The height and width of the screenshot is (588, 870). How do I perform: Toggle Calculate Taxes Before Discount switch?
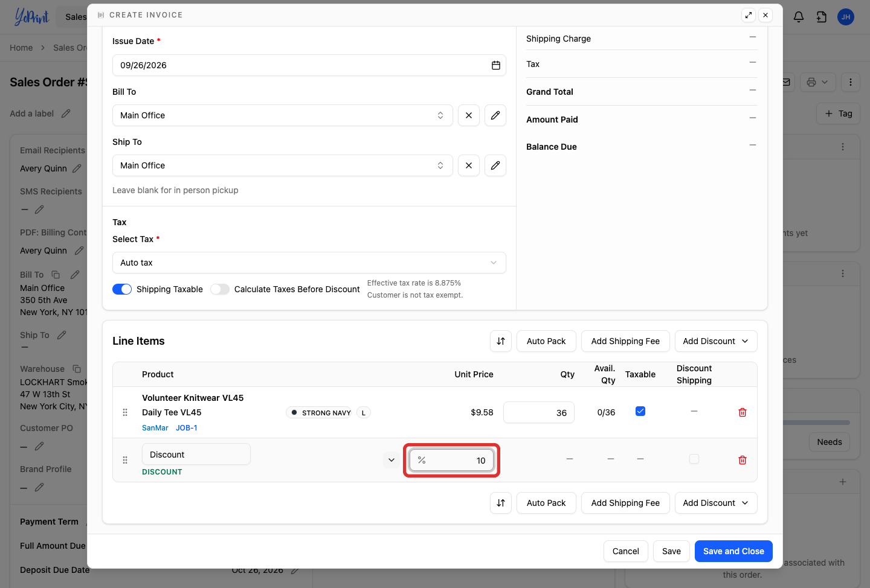point(220,289)
